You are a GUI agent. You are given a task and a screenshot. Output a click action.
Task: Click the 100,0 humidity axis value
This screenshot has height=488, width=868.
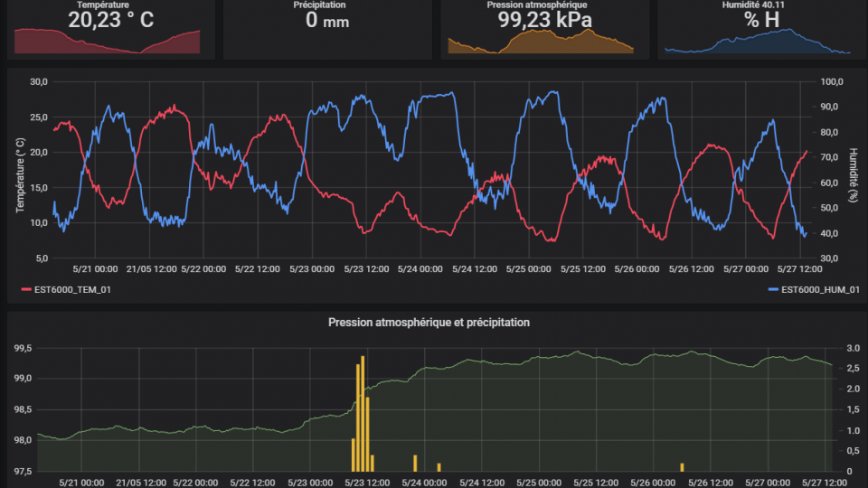click(x=832, y=82)
